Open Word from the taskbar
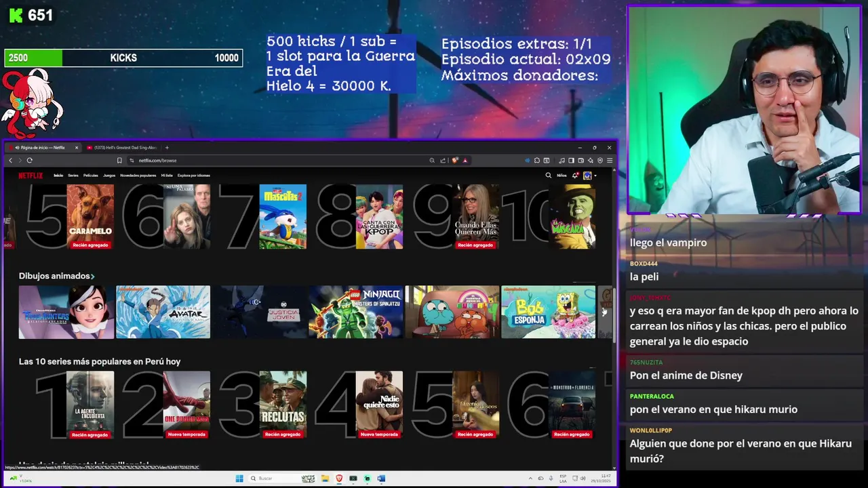This screenshot has height=488, width=868. pyautogui.click(x=381, y=479)
